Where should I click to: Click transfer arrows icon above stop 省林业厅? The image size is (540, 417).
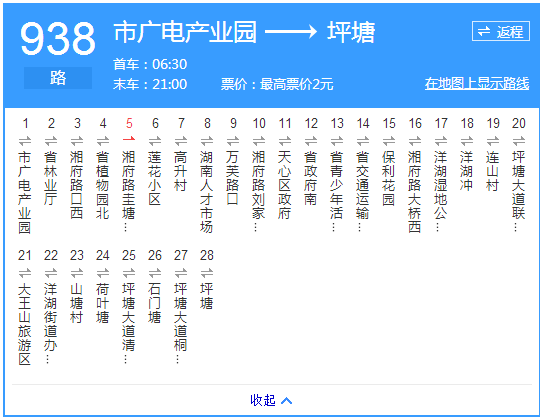point(51,141)
